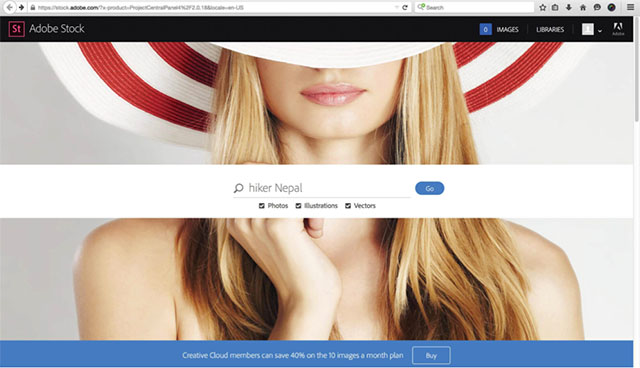
Task: Expand the account dropdown chevron
Action: click(x=600, y=31)
